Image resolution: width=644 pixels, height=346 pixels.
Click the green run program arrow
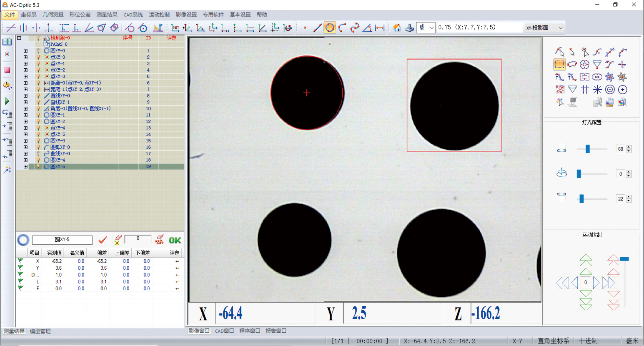click(7, 101)
